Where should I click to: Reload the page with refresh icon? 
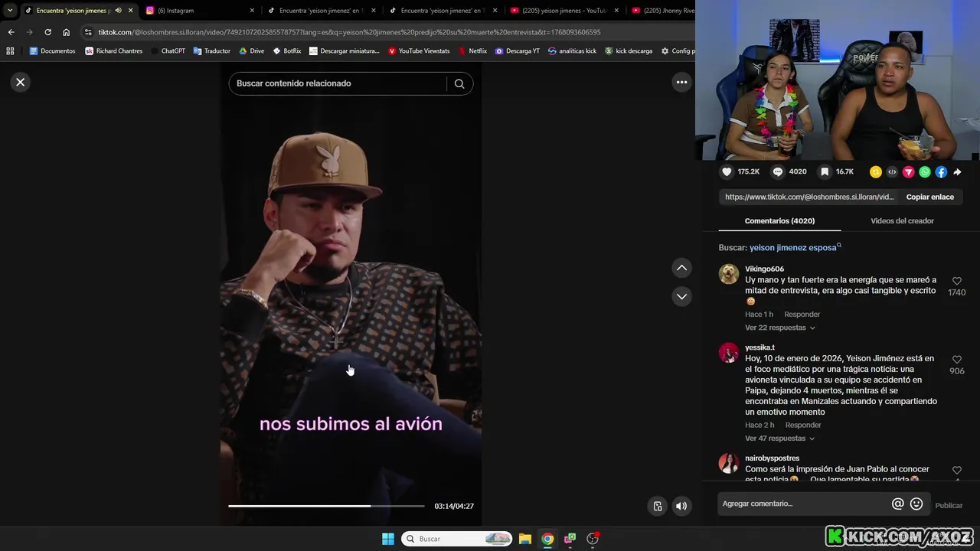[47, 32]
